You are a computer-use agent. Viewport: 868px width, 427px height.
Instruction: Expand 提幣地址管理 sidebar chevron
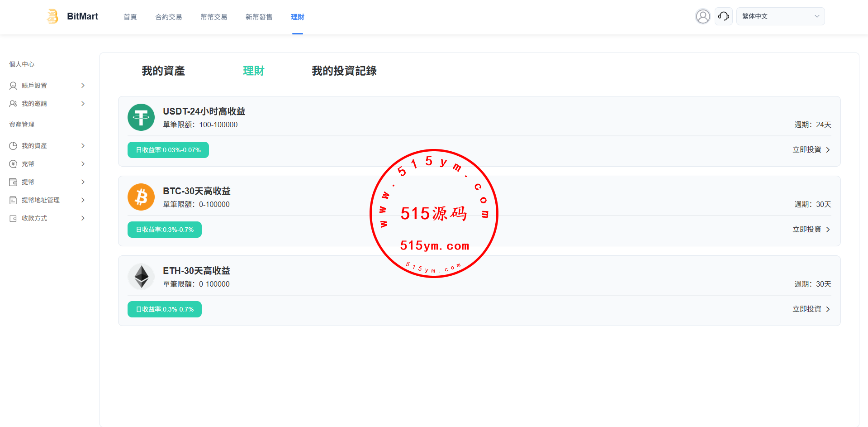(x=83, y=200)
